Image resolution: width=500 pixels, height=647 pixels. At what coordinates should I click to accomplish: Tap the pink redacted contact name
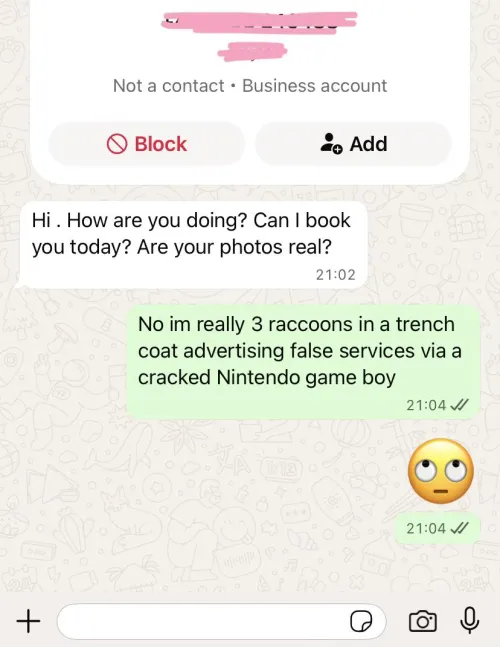(x=259, y=21)
